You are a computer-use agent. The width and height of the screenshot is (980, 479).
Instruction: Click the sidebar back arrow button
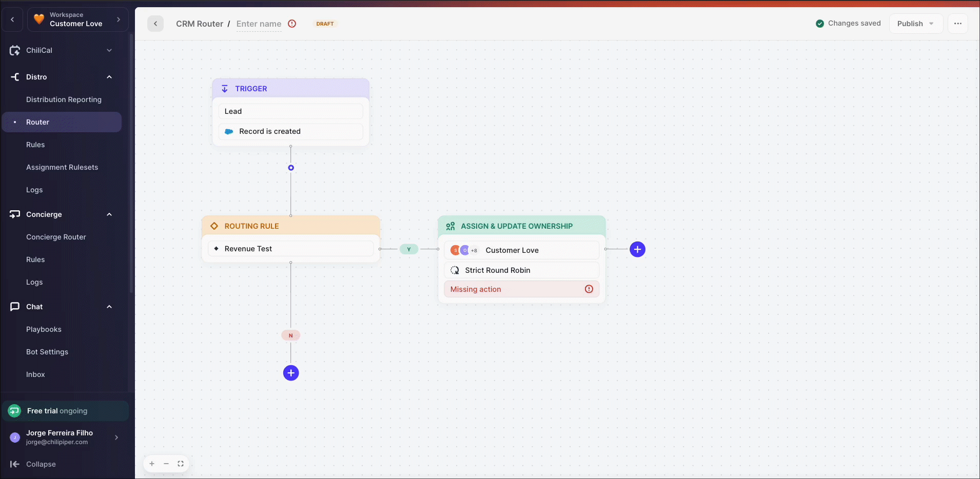[x=12, y=20]
